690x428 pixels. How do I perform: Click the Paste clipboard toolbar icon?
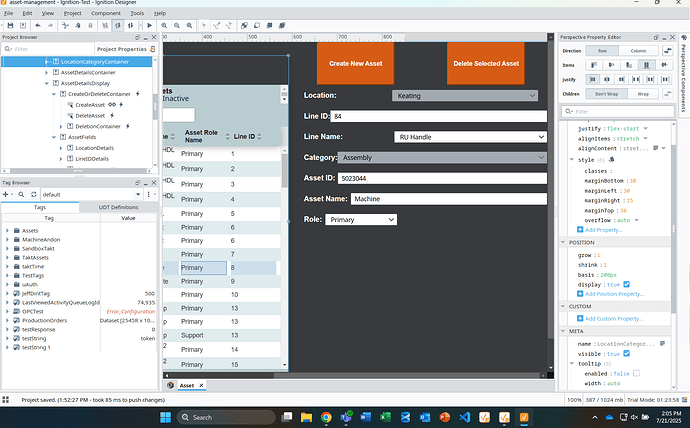pos(90,26)
